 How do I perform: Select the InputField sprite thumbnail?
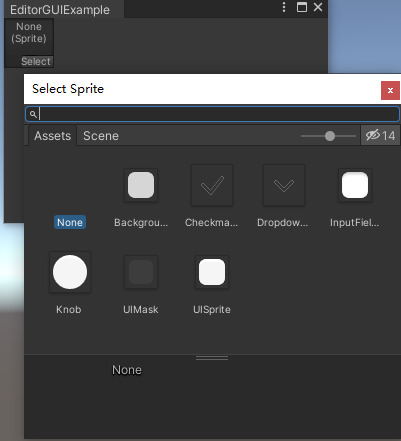point(355,185)
